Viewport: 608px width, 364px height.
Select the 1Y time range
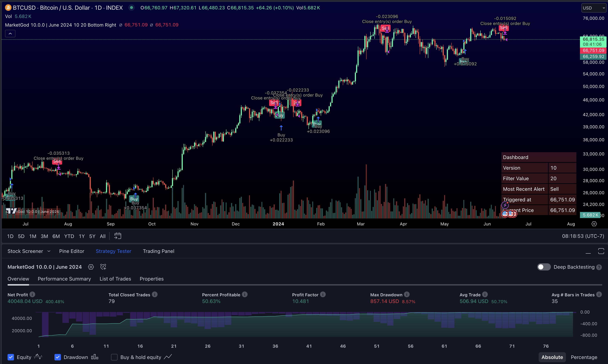tap(82, 236)
